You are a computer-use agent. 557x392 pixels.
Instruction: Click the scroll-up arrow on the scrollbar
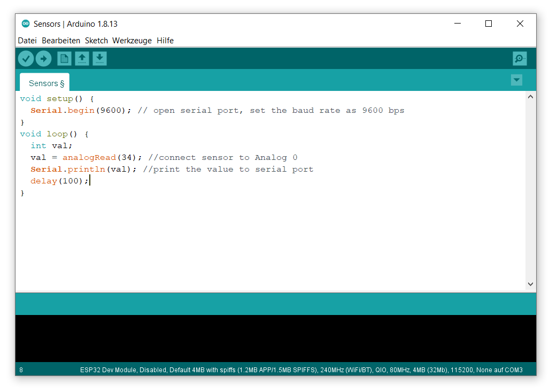click(530, 96)
